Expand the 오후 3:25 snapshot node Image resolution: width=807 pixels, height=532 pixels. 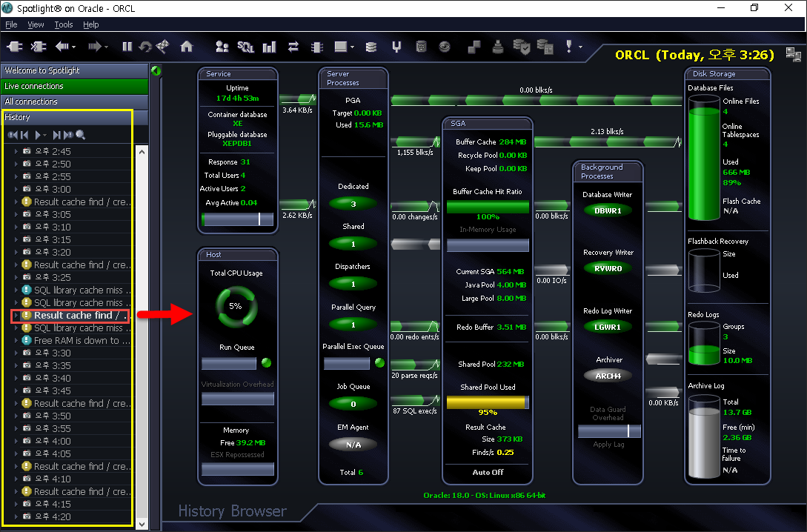16,277
